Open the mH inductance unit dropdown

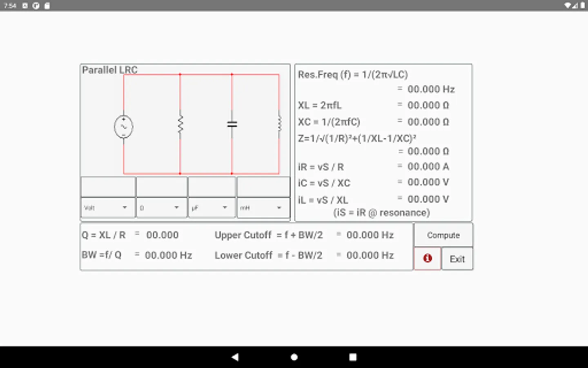(263, 208)
